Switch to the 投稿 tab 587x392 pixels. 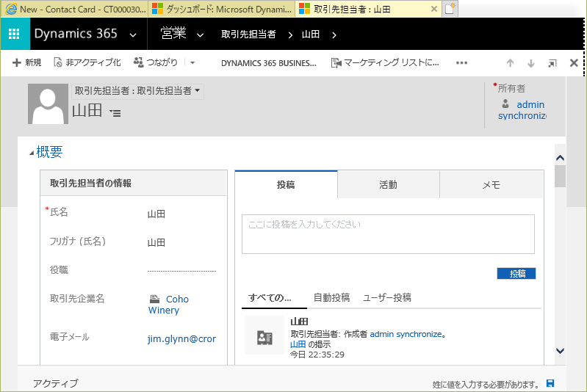286,184
